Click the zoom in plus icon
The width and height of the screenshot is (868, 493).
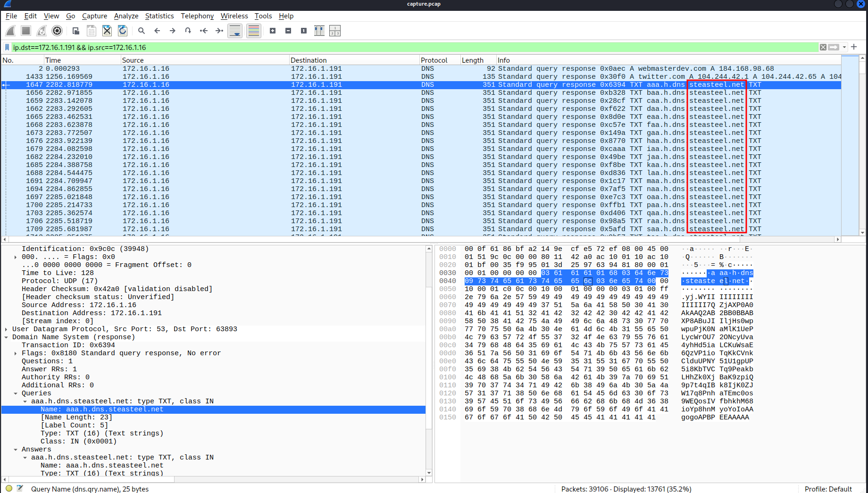coord(273,31)
